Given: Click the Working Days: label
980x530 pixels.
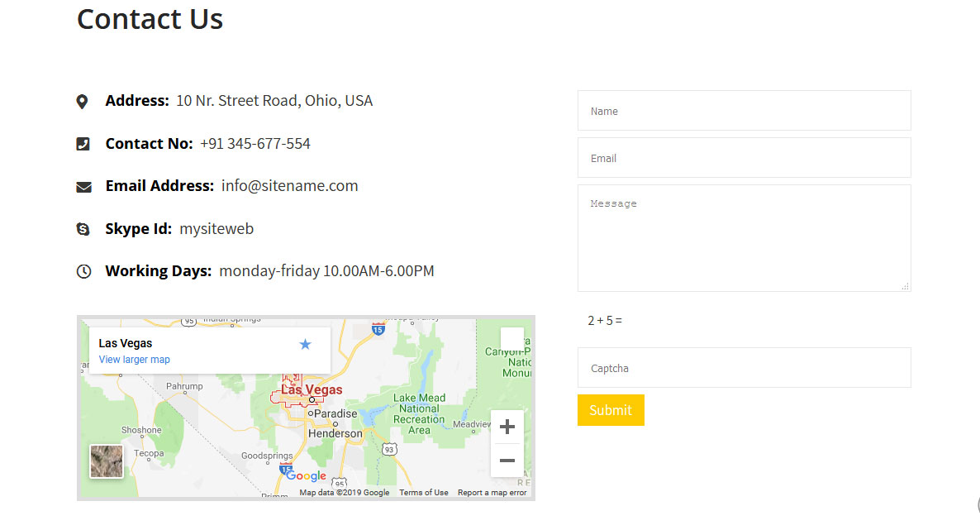Looking at the screenshot, I should pyautogui.click(x=158, y=271).
